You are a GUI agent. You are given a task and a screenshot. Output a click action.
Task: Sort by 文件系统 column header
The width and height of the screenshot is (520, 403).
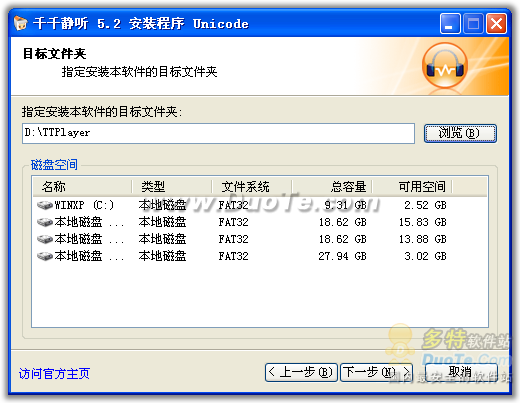pyautogui.click(x=252, y=187)
